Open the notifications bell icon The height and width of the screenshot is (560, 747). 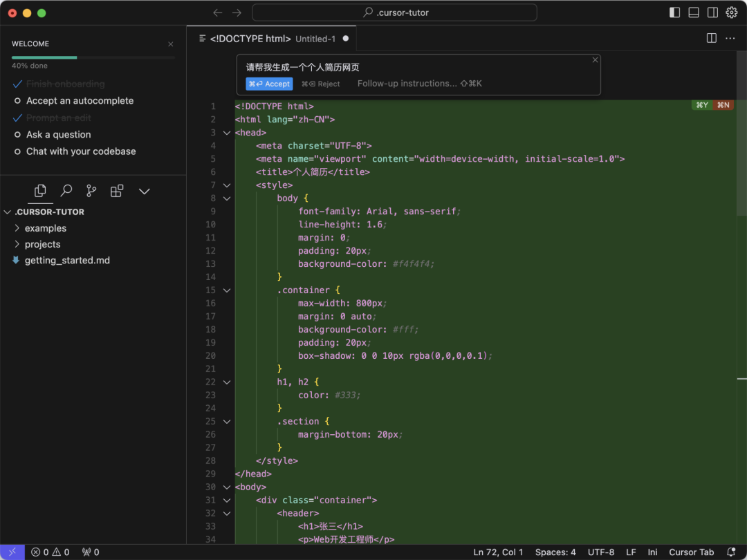click(731, 552)
